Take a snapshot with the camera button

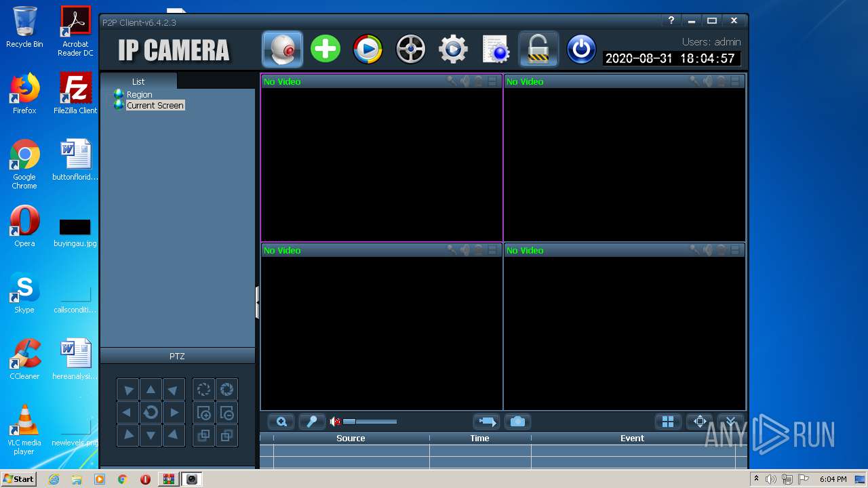point(517,422)
